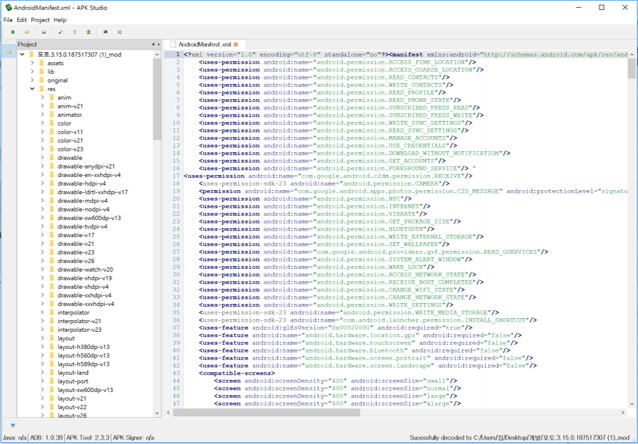Image resolution: width=638 pixels, height=444 pixels.
Task: Click the folder icon beside drawable
Action: coord(52,157)
